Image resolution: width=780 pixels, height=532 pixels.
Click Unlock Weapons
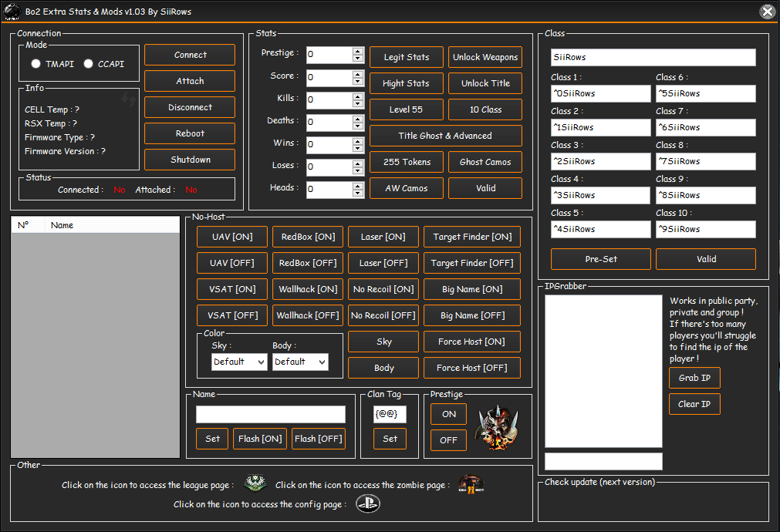pos(485,57)
